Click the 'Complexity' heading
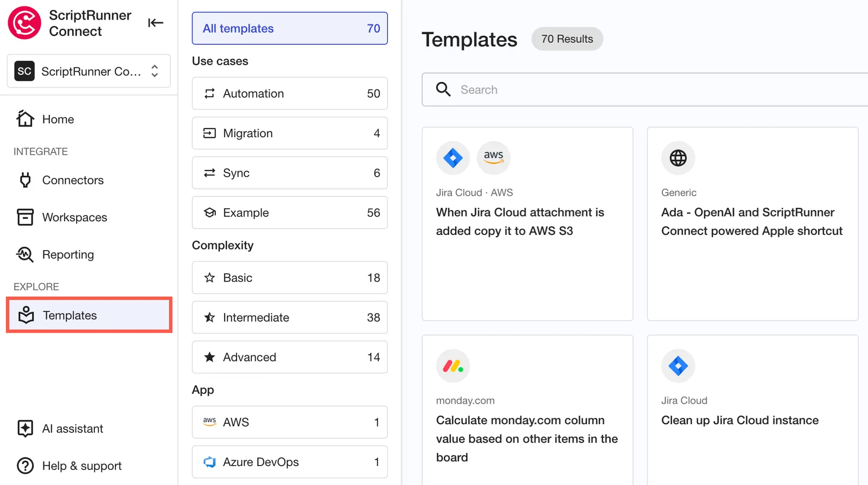This screenshot has height=485, width=868. pos(222,245)
